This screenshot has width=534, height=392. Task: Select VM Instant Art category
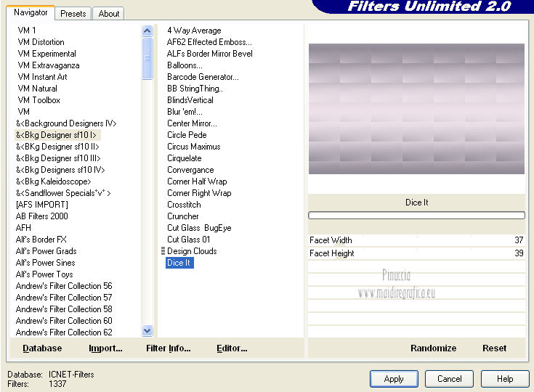(x=42, y=76)
